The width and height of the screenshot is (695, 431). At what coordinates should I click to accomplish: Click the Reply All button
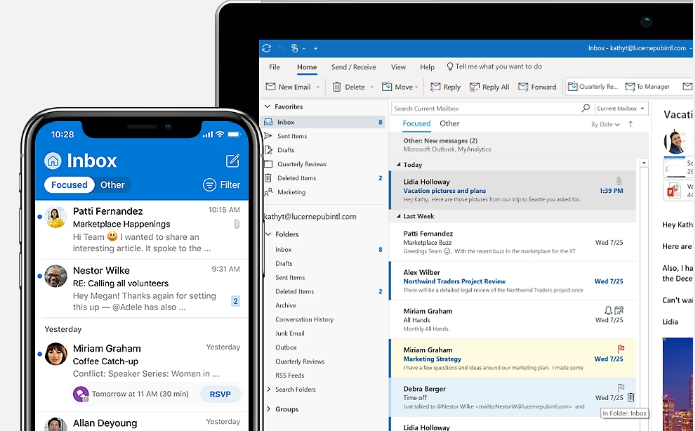[x=489, y=87]
